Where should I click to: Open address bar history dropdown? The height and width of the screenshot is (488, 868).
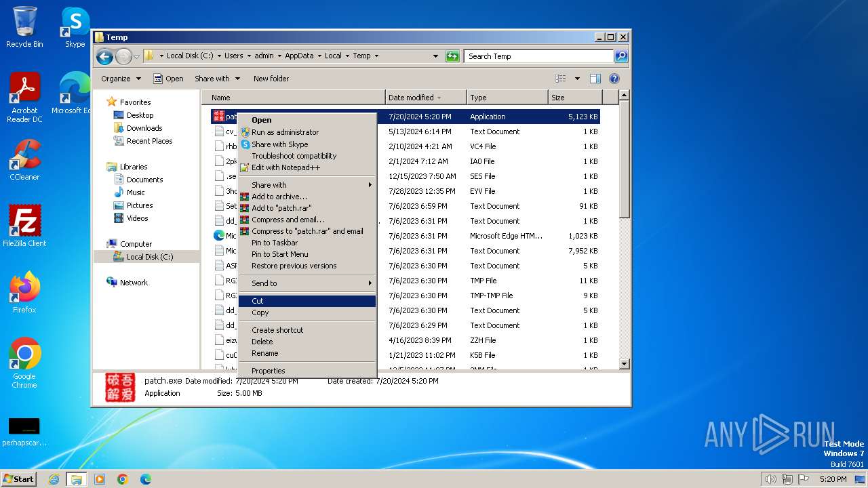(435, 56)
